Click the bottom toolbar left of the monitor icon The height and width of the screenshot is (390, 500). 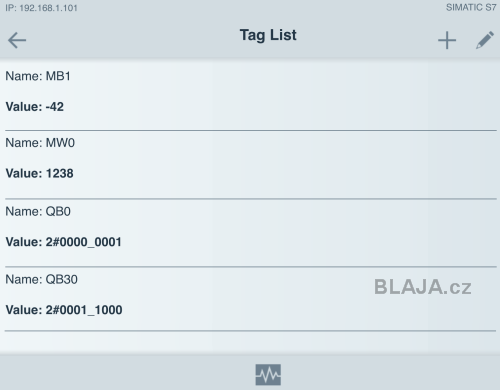click(x=127, y=373)
